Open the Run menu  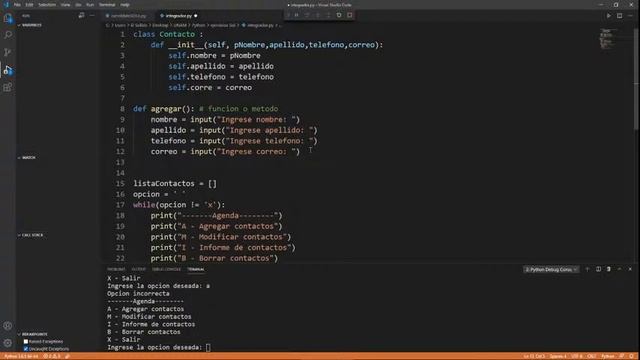tap(90, 5)
